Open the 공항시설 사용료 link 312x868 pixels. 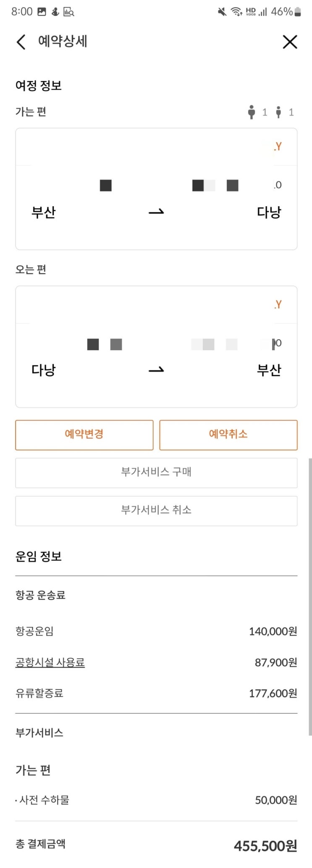(x=50, y=663)
